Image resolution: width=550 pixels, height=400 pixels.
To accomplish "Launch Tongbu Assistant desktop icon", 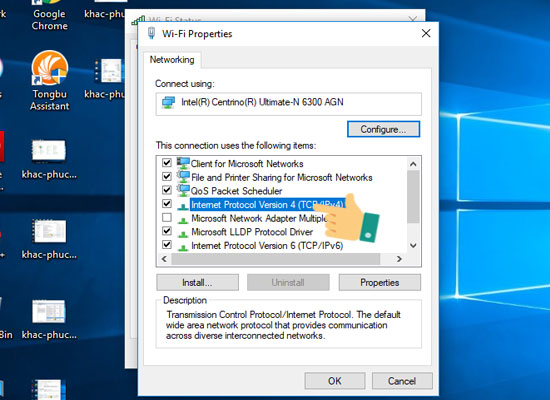I will 49,81.
